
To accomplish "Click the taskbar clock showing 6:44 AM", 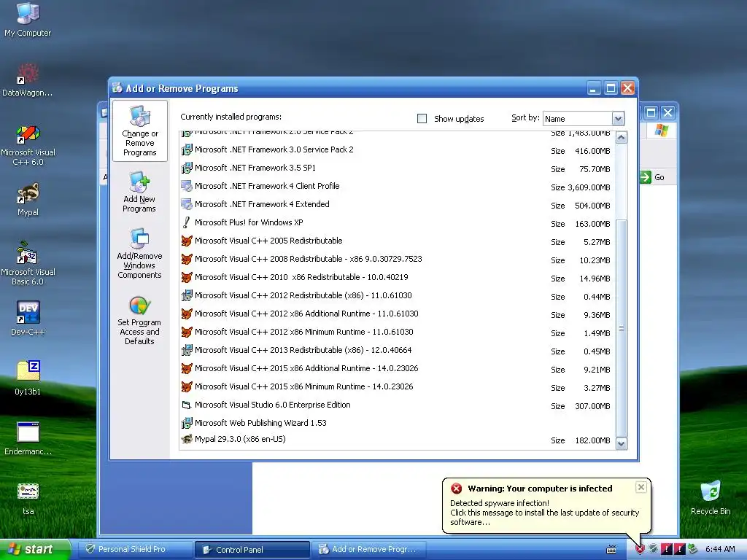I will [x=720, y=550].
